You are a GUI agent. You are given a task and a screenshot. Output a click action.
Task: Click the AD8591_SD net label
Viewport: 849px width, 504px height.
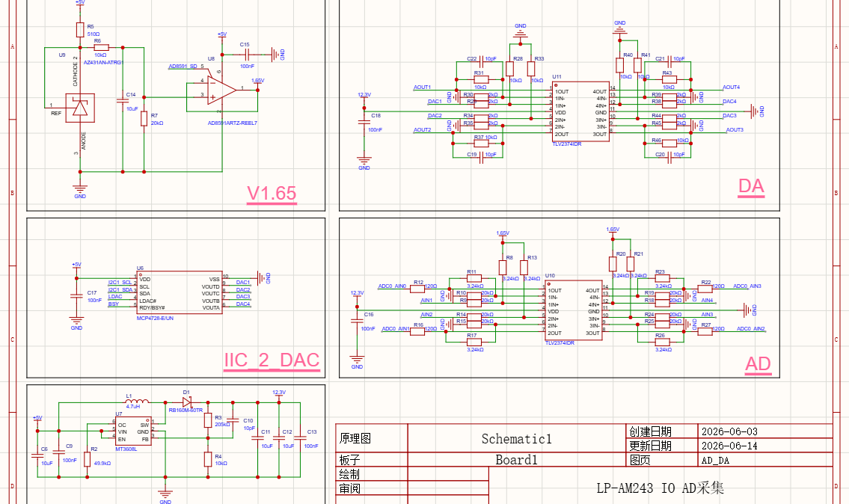click(x=184, y=67)
